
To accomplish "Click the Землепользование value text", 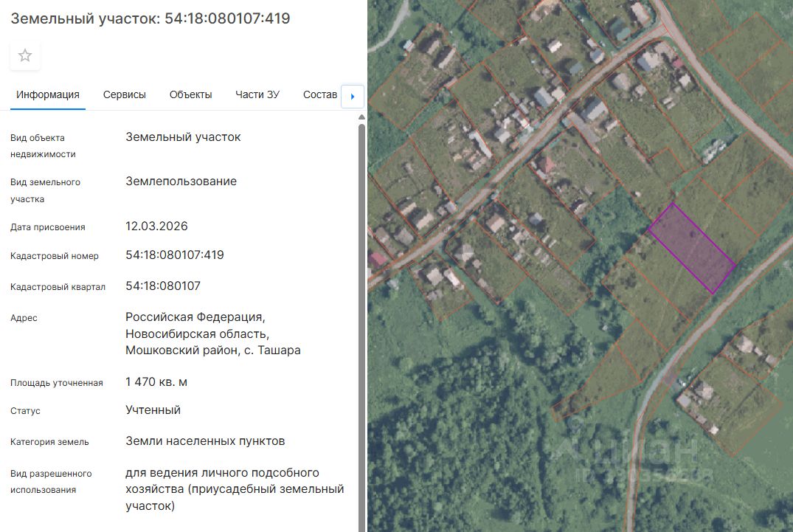I will (181, 181).
